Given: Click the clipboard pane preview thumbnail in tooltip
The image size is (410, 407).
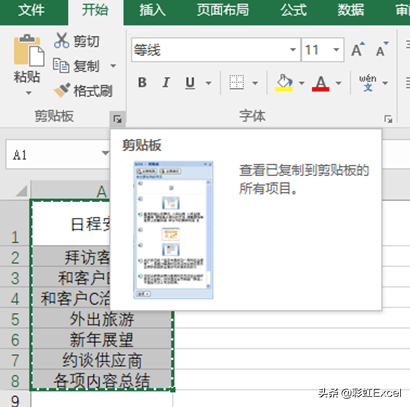Looking at the screenshot, I should [173, 230].
